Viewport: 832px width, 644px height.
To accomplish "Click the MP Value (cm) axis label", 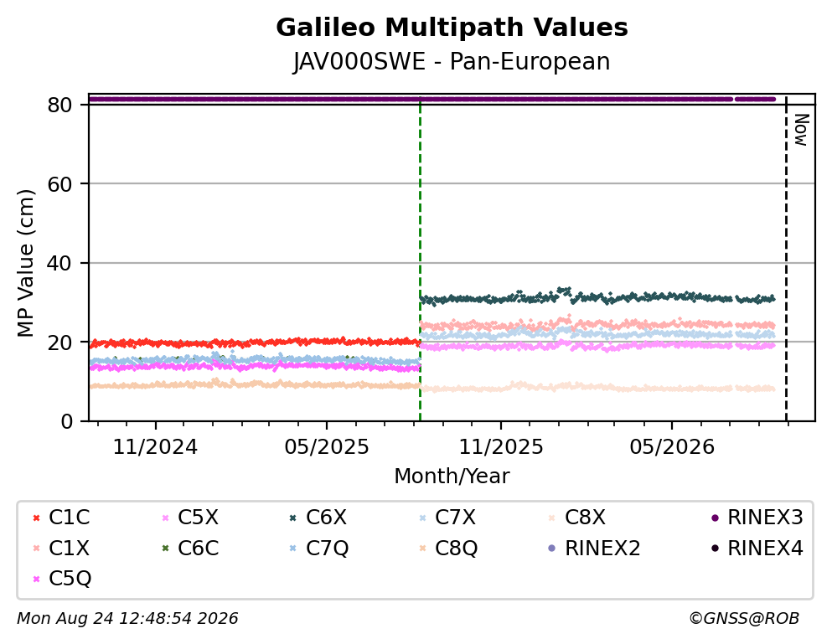I will (25, 263).
